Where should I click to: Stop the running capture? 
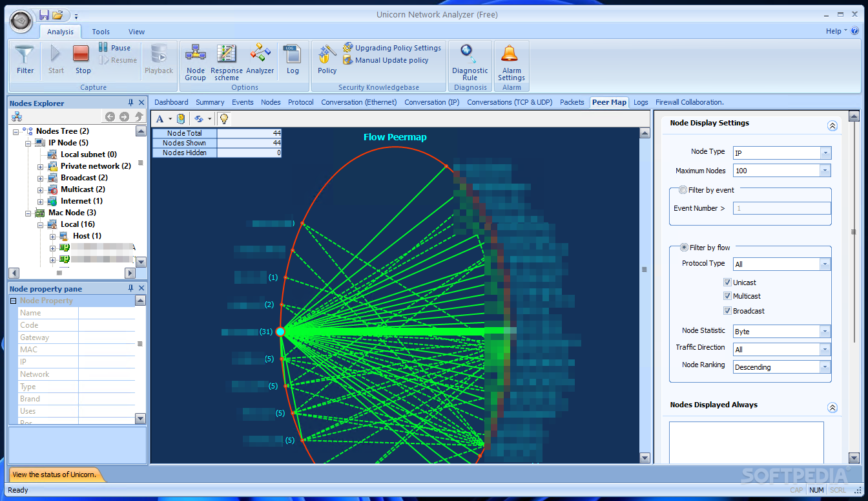pyautogui.click(x=83, y=59)
